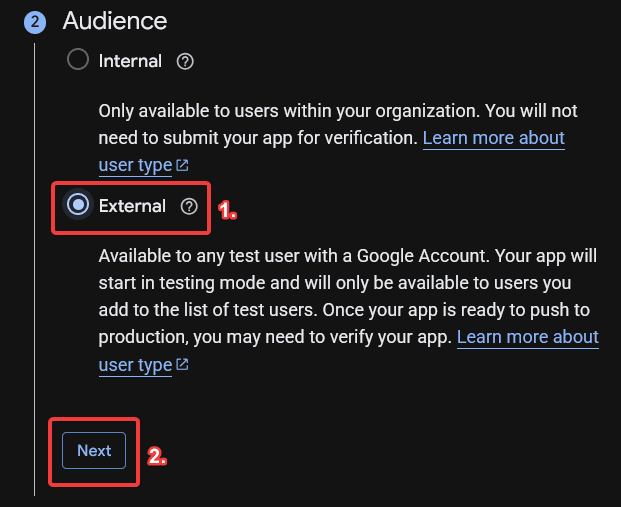621x507 pixels.
Task: Click the step 2 number badge
Action: pos(34,21)
